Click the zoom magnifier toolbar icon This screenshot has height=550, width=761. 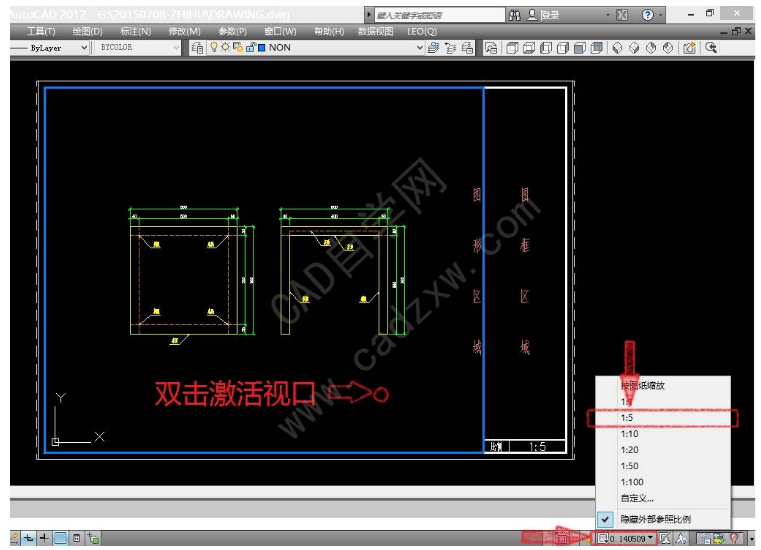(x=711, y=48)
